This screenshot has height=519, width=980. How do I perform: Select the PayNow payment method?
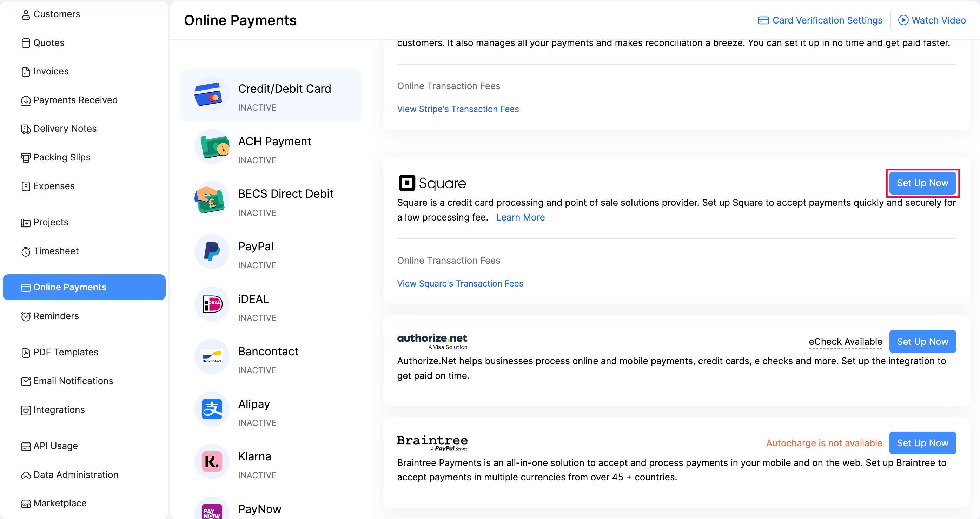259,509
